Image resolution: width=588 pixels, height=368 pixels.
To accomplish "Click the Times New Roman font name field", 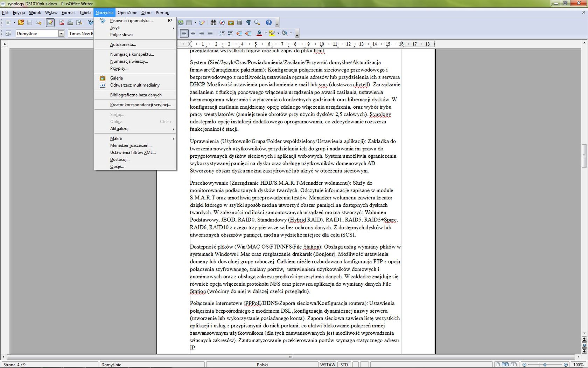I will (81, 33).
